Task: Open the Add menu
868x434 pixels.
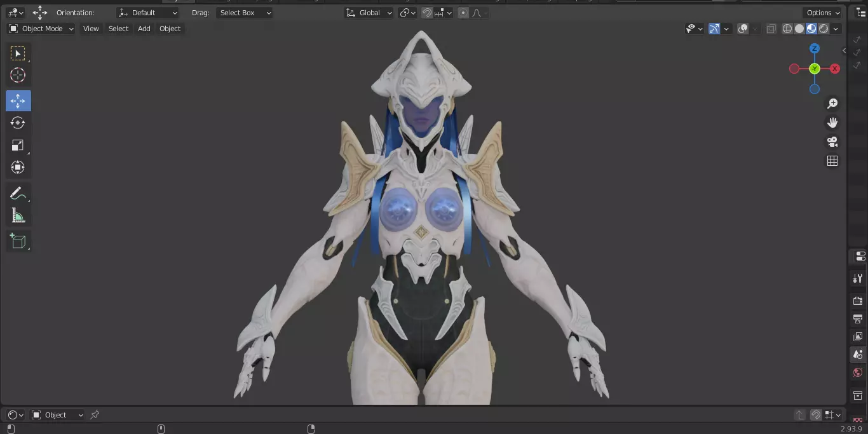Action: click(144, 29)
